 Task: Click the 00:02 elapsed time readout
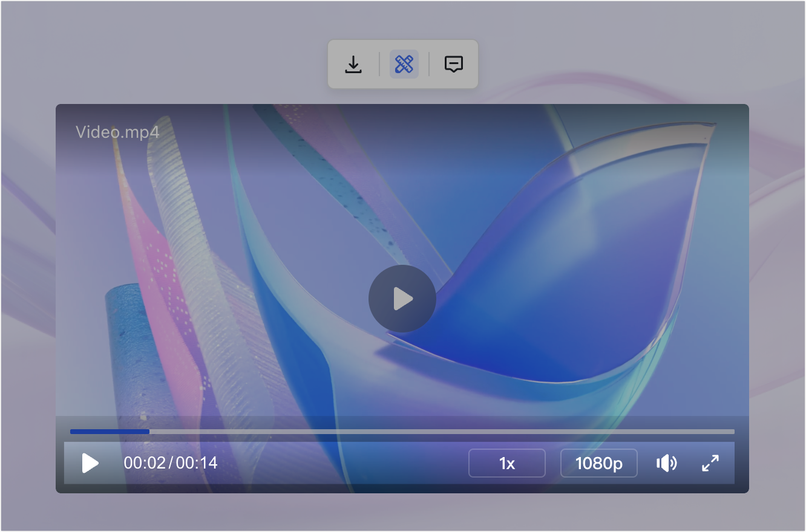coord(145,463)
